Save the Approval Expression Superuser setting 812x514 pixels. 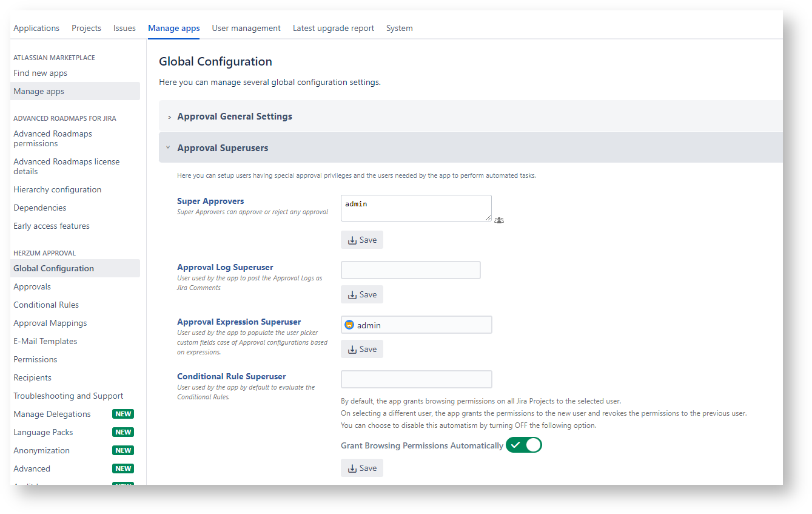362,349
